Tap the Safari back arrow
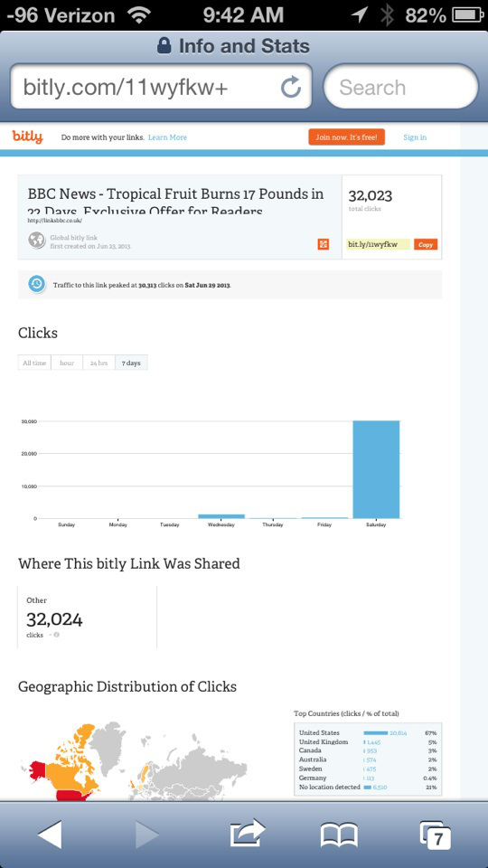The height and width of the screenshot is (868, 488). tap(51, 834)
